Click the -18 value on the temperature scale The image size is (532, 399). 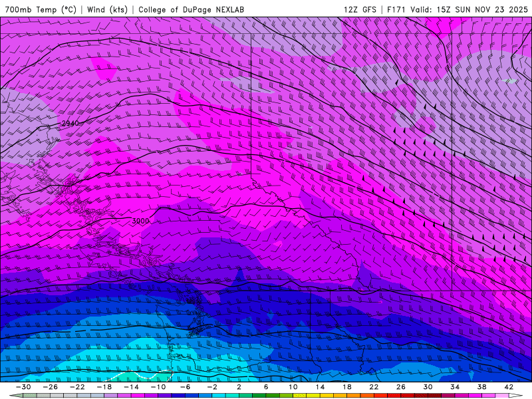click(104, 387)
